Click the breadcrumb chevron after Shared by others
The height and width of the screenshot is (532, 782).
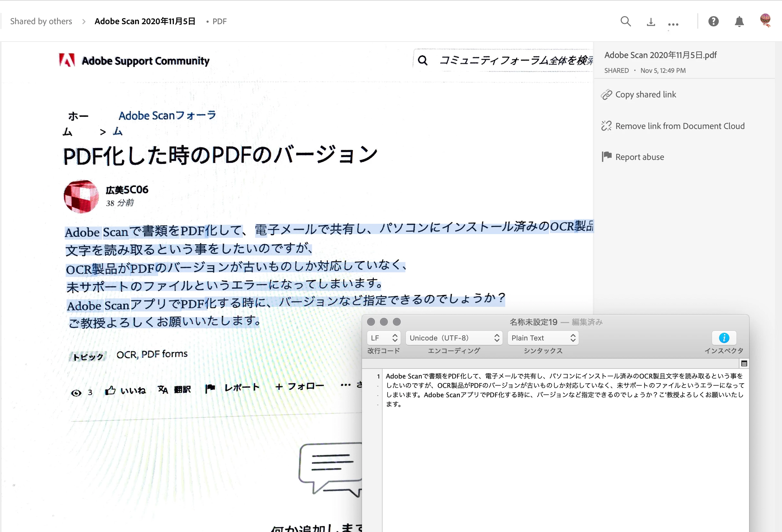(x=84, y=22)
